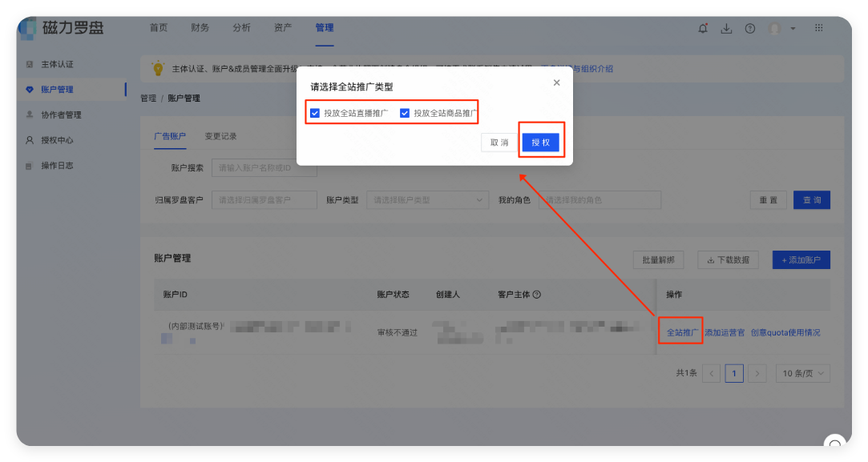Click the 协作者管理 sidebar icon
The image size is (868, 462).
(x=30, y=114)
